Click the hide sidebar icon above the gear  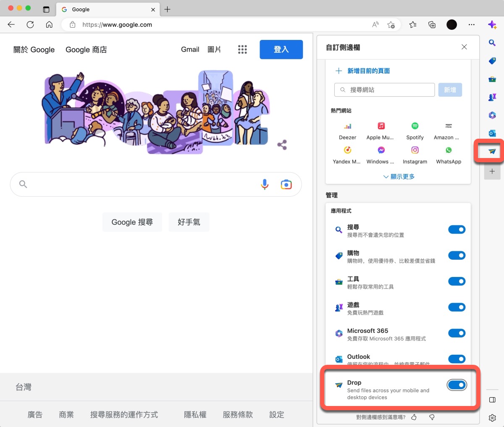tap(492, 400)
